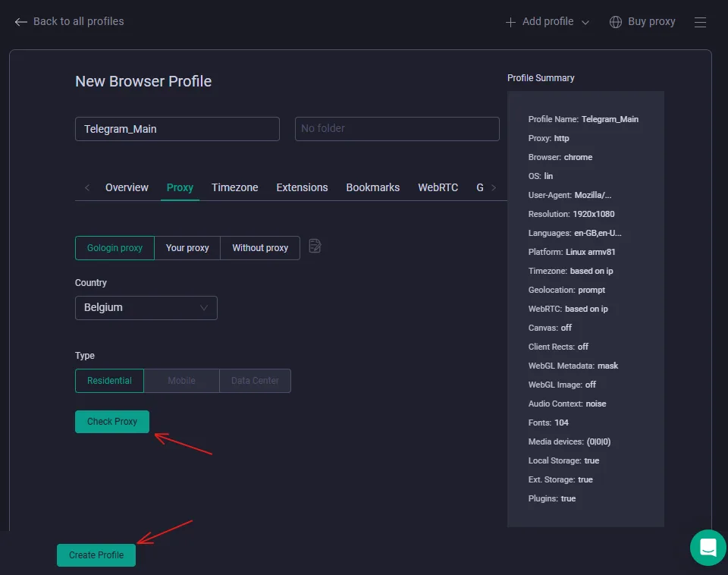Select Gologin proxy option
This screenshot has height=575, width=728.
[x=115, y=248]
